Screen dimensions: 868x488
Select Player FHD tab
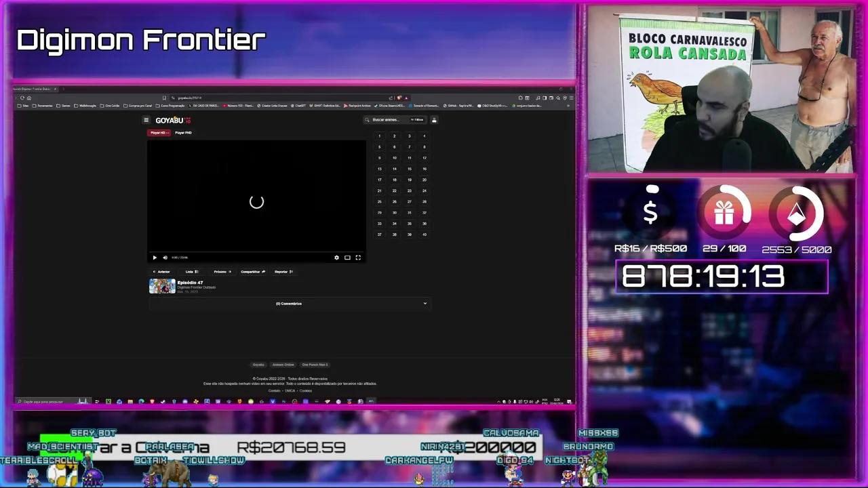[x=183, y=133]
